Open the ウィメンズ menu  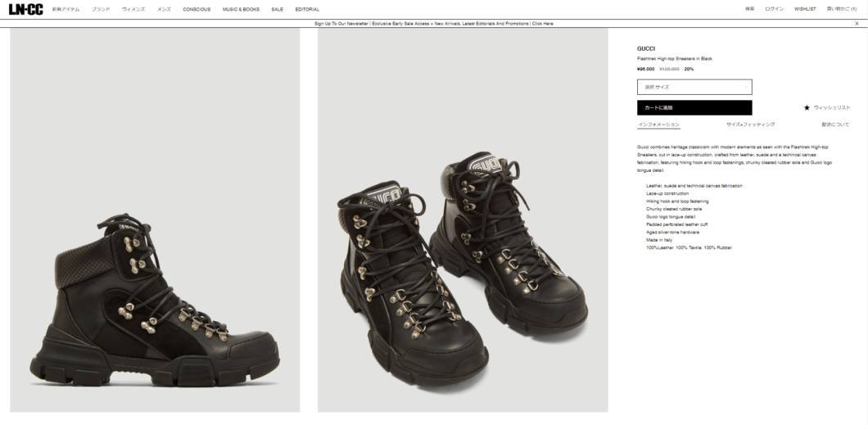click(133, 9)
